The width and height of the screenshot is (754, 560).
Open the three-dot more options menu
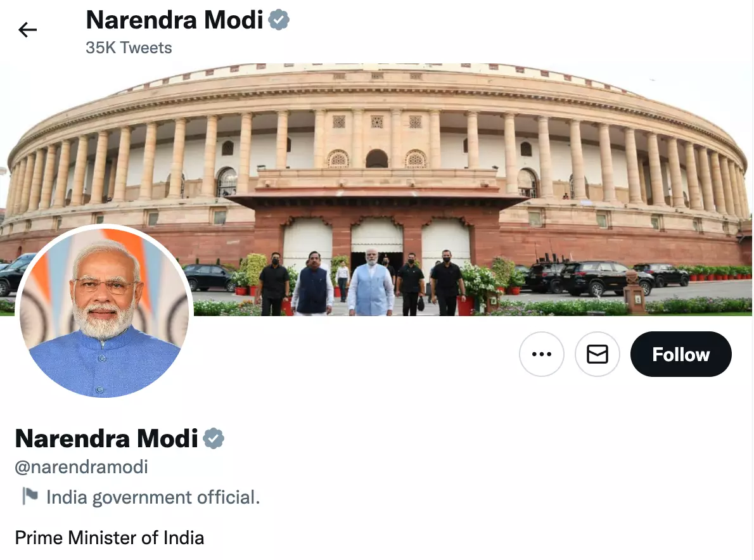(x=542, y=354)
